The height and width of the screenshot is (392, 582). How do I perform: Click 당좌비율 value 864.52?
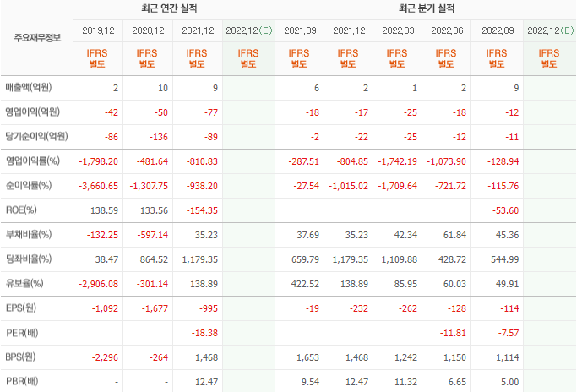[154, 260]
